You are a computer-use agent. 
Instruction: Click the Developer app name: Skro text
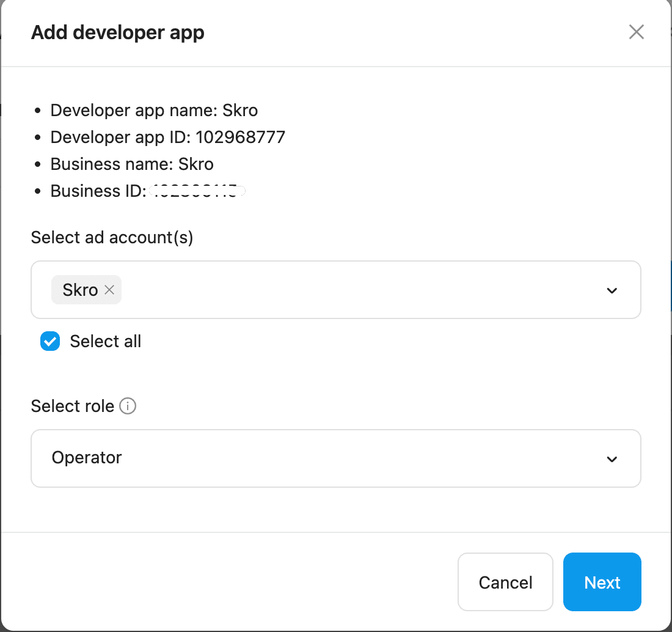coord(154,111)
